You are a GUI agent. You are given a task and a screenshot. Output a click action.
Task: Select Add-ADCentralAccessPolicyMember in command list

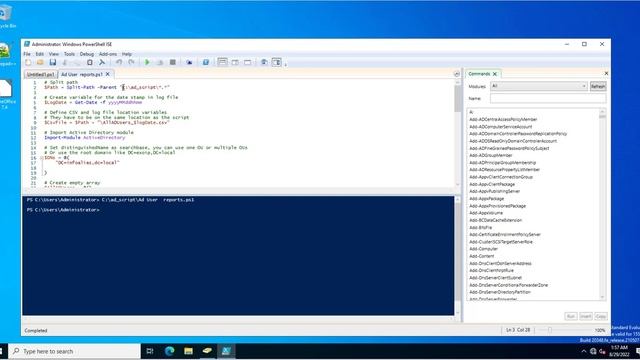(503, 119)
